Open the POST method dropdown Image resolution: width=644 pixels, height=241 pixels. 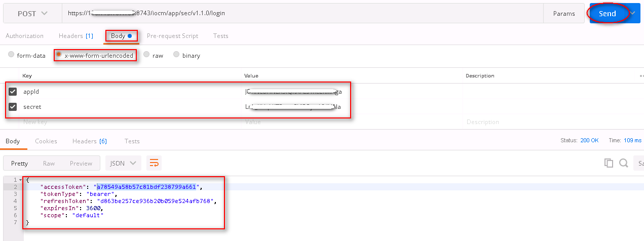pyautogui.click(x=32, y=13)
